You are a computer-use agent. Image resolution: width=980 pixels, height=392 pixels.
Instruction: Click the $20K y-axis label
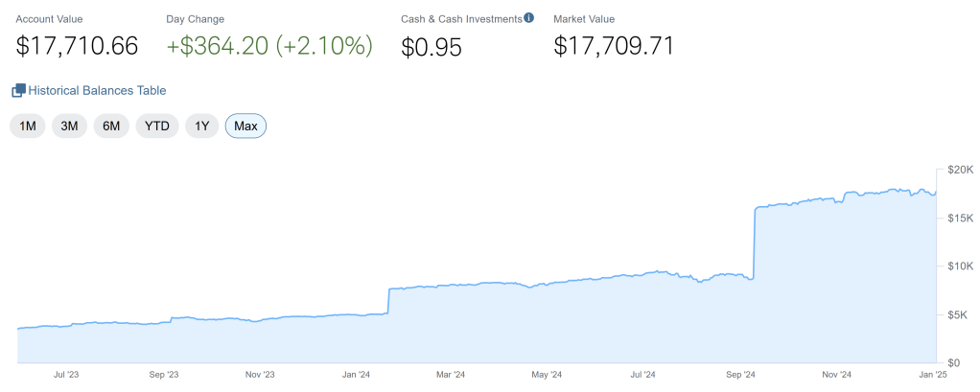tap(959, 170)
